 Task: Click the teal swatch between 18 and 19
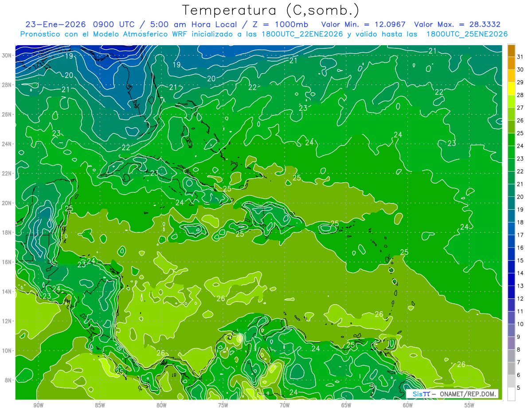click(511, 216)
